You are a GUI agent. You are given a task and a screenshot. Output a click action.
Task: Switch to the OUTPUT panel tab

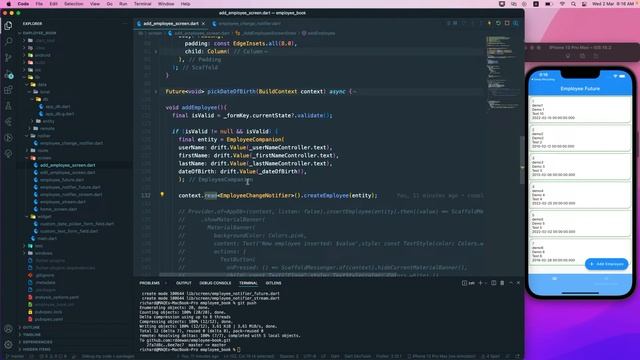(x=184, y=283)
